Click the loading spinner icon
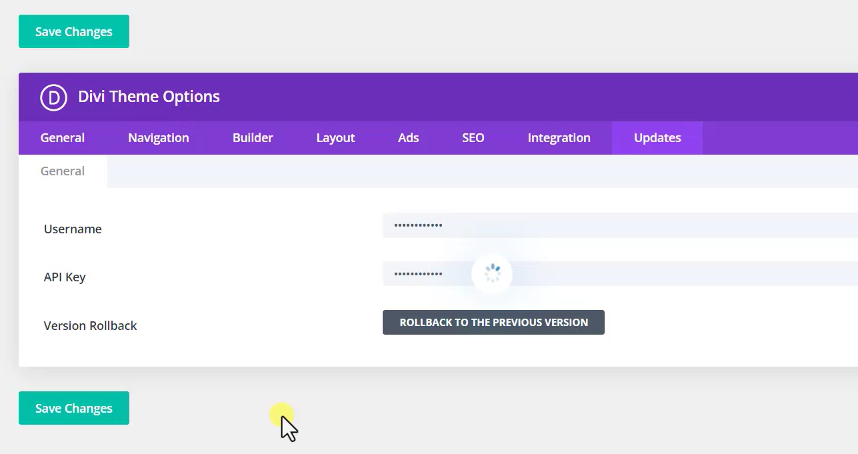 point(491,273)
